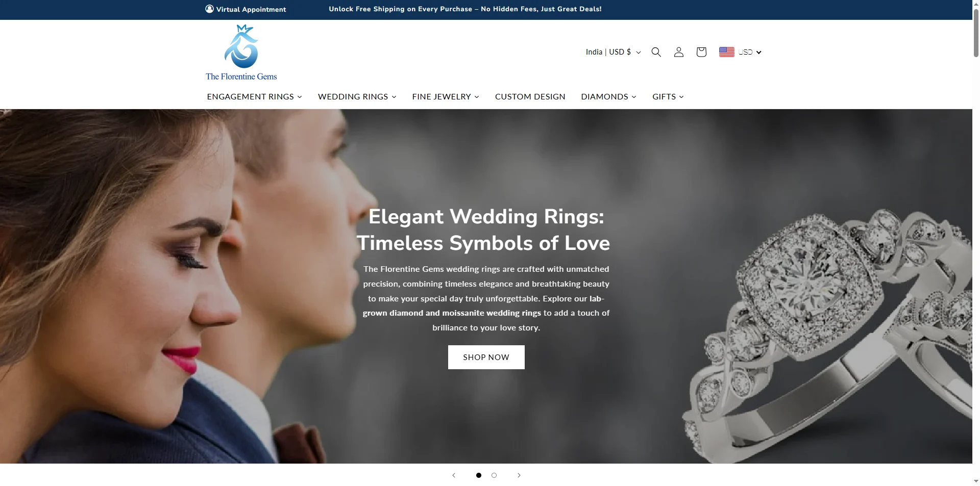Expand the Engagement Rings menu
Image resolution: width=980 pixels, height=486 pixels.
pos(255,96)
